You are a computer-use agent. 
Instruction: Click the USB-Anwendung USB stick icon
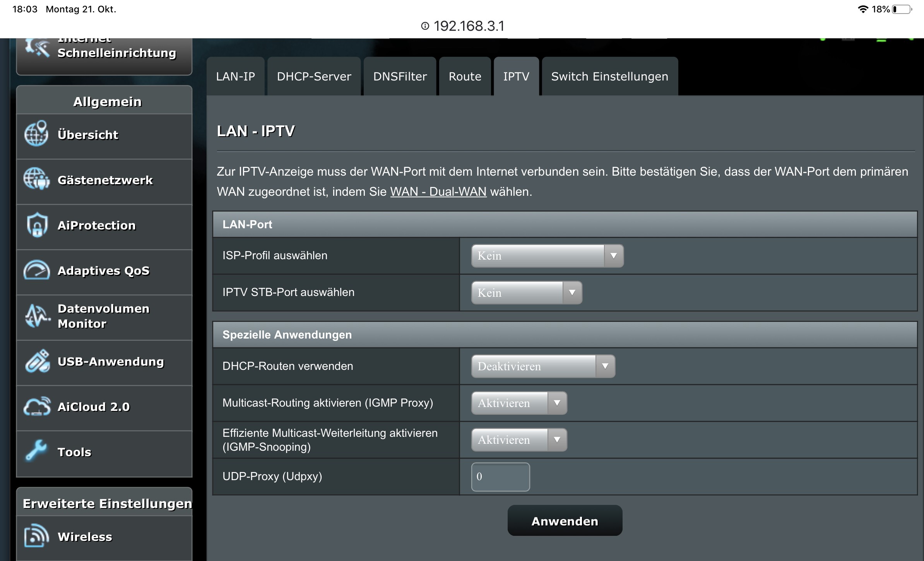point(37,361)
